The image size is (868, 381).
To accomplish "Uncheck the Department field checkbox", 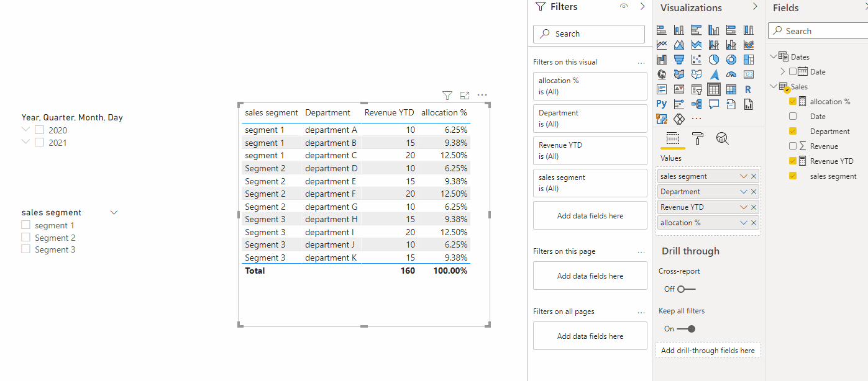I will coord(793,131).
